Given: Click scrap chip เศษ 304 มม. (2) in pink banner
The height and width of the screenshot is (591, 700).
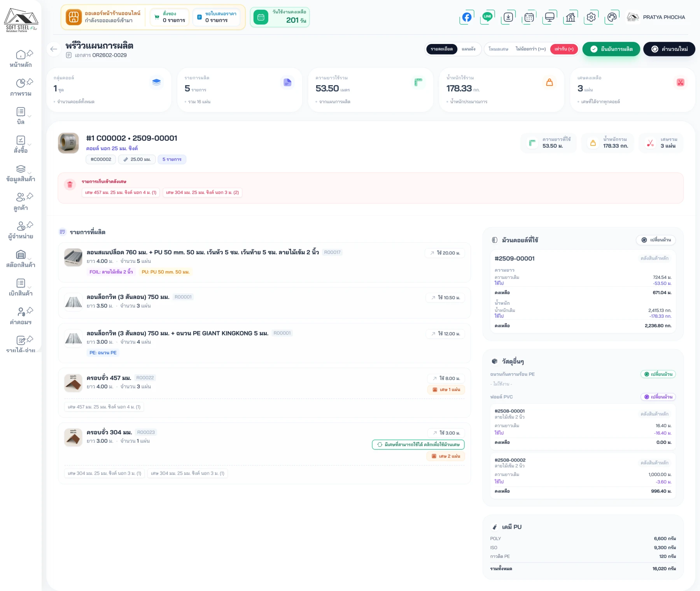Looking at the screenshot, I should 202,192.
